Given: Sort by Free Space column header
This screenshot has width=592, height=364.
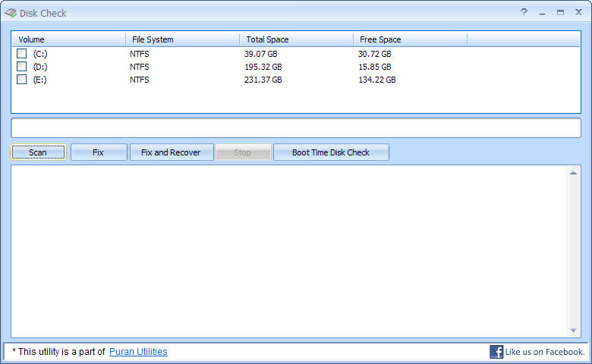Looking at the screenshot, I should point(410,39).
